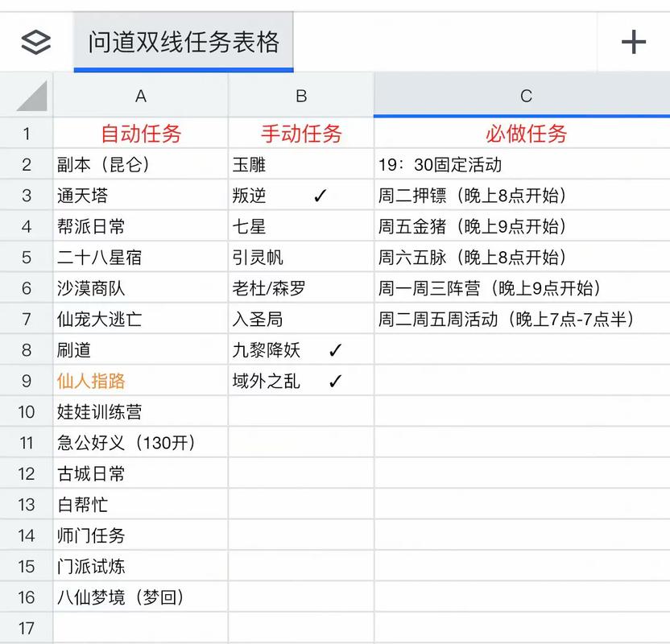Click the 必做任务 header cell
The image size is (670, 644).
click(x=522, y=134)
